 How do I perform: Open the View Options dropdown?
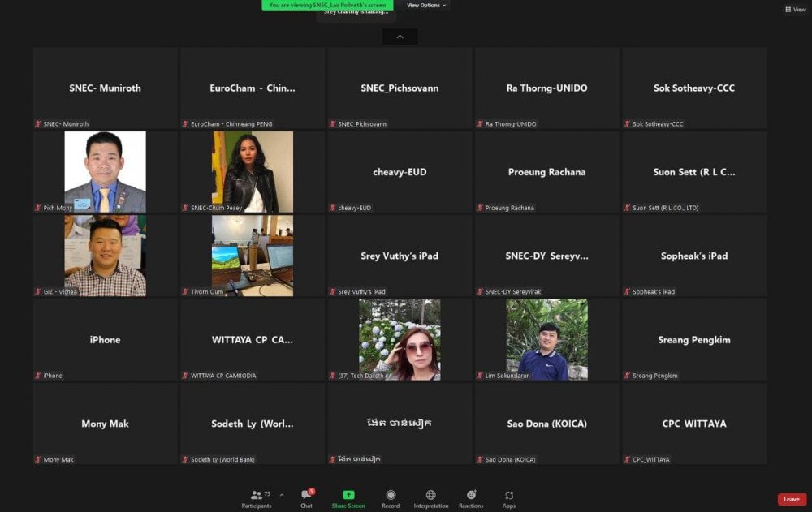[x=426, y=5]
